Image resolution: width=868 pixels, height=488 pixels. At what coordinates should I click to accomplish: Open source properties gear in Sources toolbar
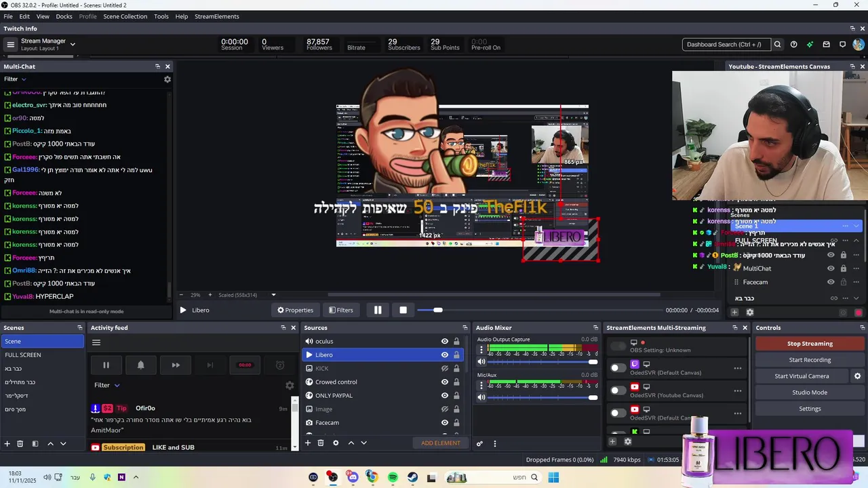336,443
